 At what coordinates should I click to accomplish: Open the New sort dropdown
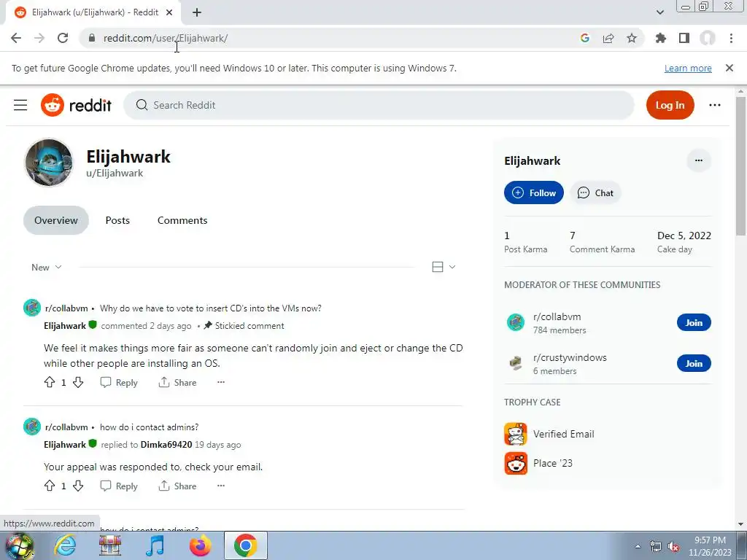coord(46,267)
